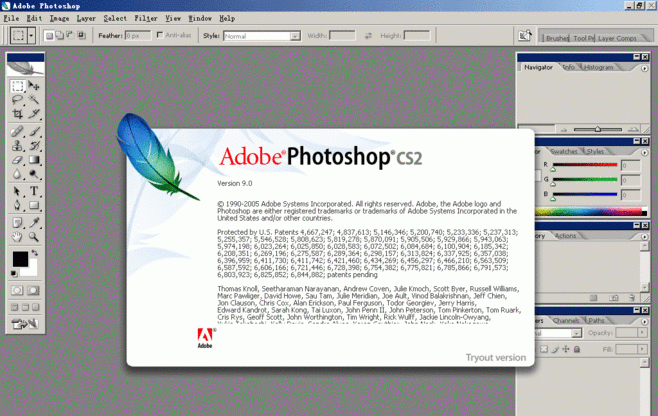Enable Intersect with selection mode
658x416 pixels.
tap(81, 36)
